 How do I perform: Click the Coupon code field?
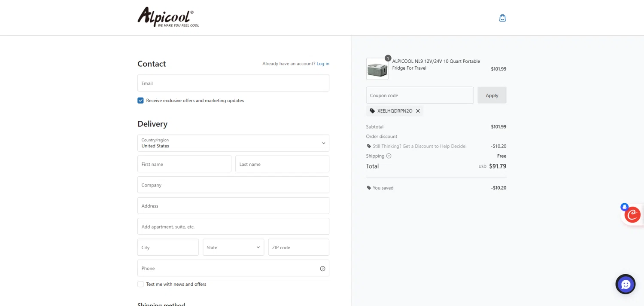pyautogui.click(x=420, y=95)
